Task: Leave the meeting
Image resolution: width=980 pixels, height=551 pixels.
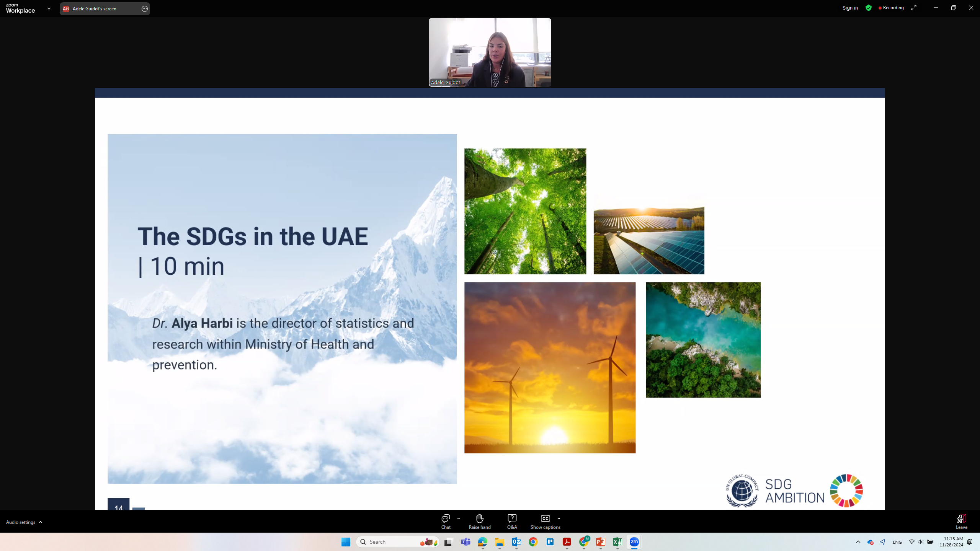Action: point(961,521)
